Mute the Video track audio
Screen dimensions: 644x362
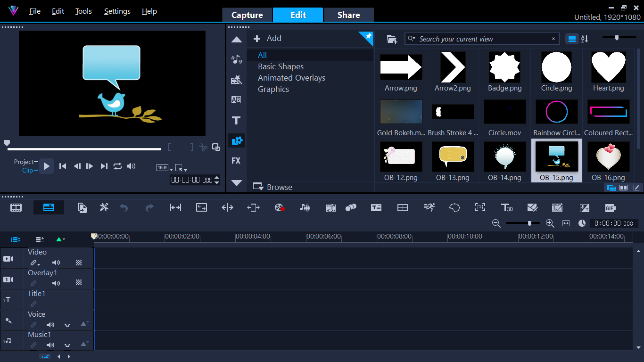pyautogui.click(x=56, y=263)
